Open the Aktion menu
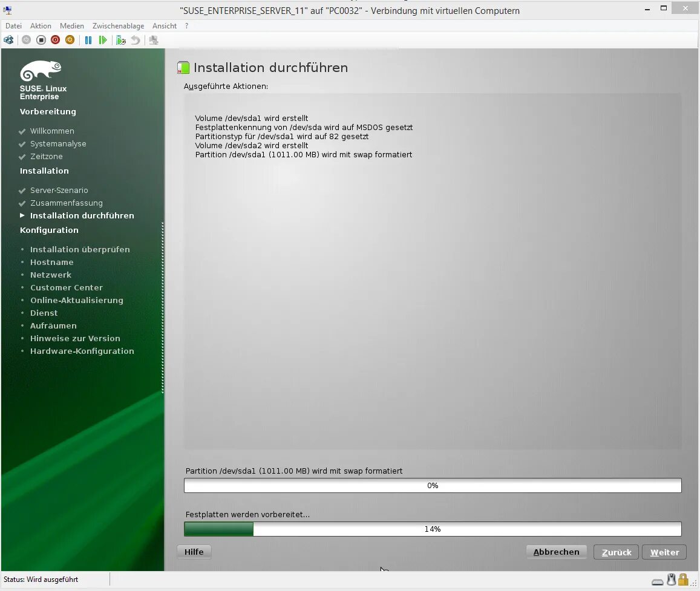 [x=41, y=26]
